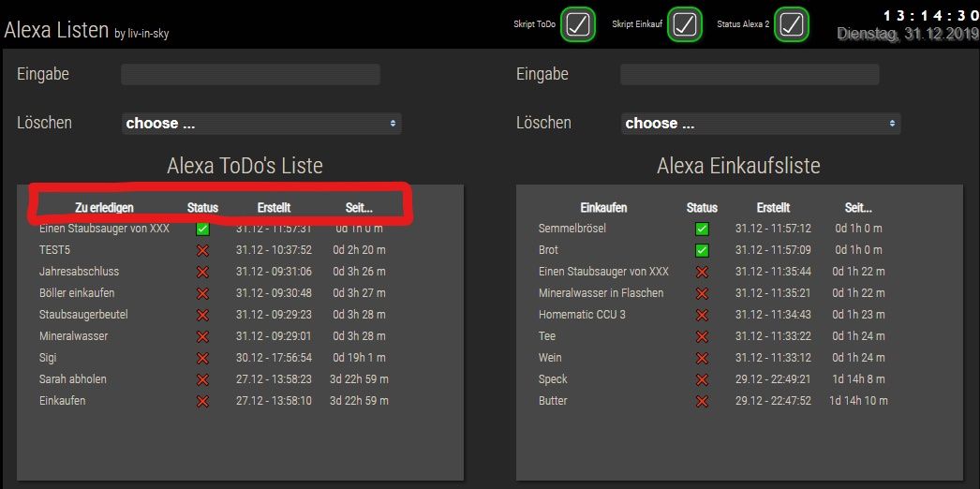
Task: Click ToDo list Seit... column header
Action: pos(359,207)
